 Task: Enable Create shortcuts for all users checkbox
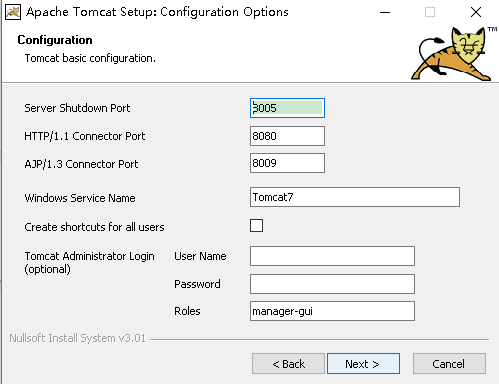tap(256, 226)
